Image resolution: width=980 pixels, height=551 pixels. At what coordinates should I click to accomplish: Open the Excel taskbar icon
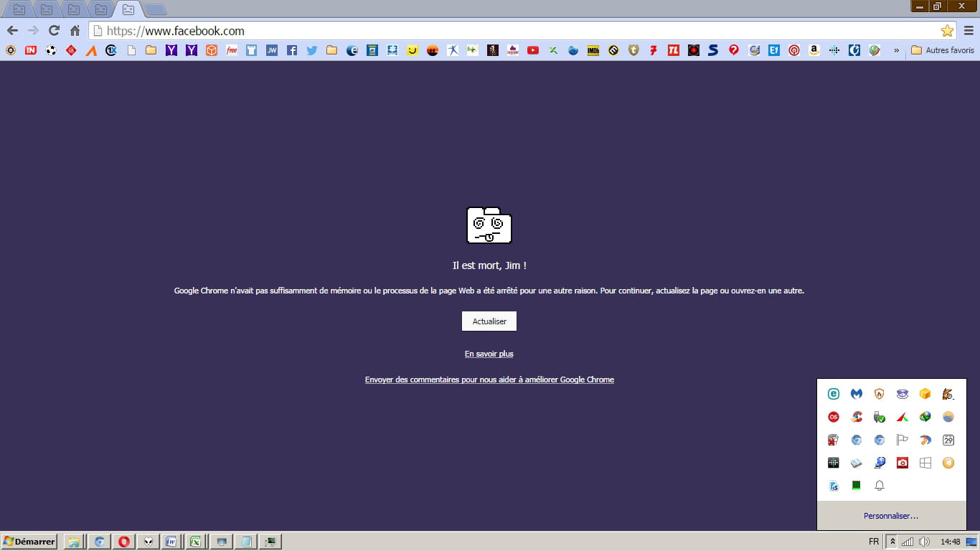[x=194, y=542]
